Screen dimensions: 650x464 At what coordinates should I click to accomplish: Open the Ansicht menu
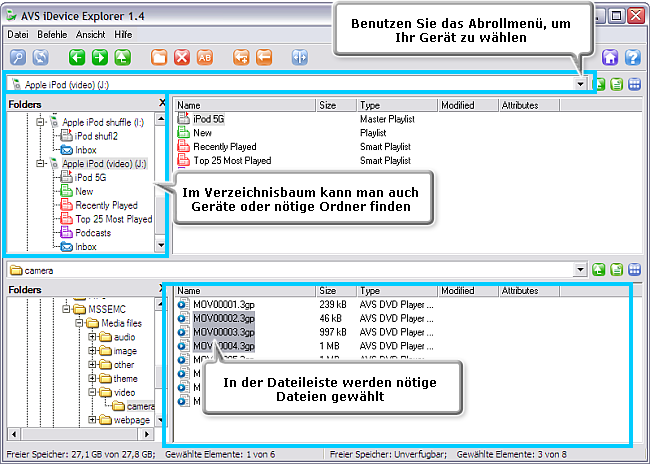tap(90, 34)
